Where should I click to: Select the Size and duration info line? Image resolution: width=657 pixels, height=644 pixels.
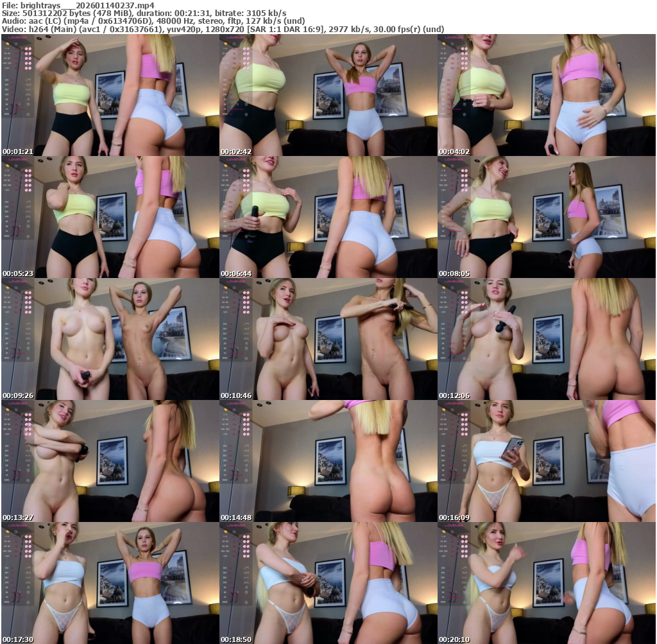pyautogui.click(x=144, y=13)
